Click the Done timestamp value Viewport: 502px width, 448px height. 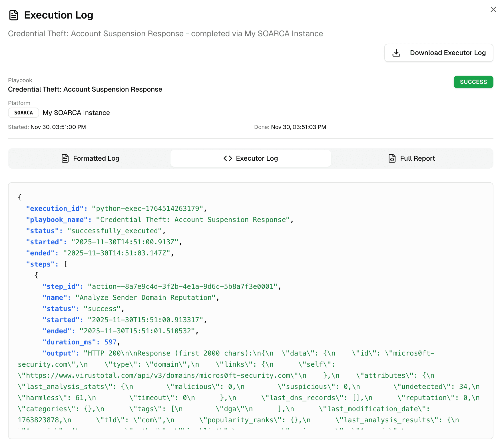(x=298, y=127)
